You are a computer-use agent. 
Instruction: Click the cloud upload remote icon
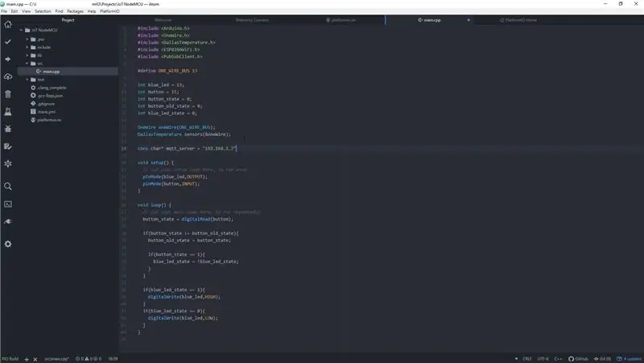coord(8,76)
